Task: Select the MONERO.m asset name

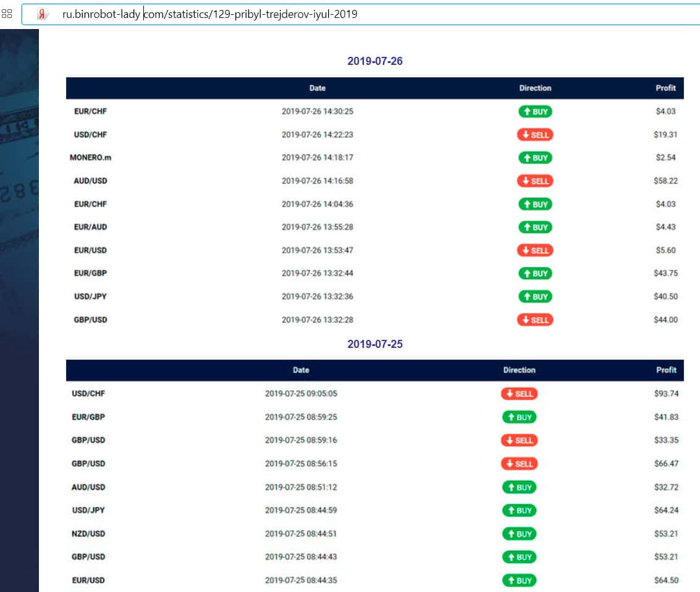Action: [x=90, y=158]
